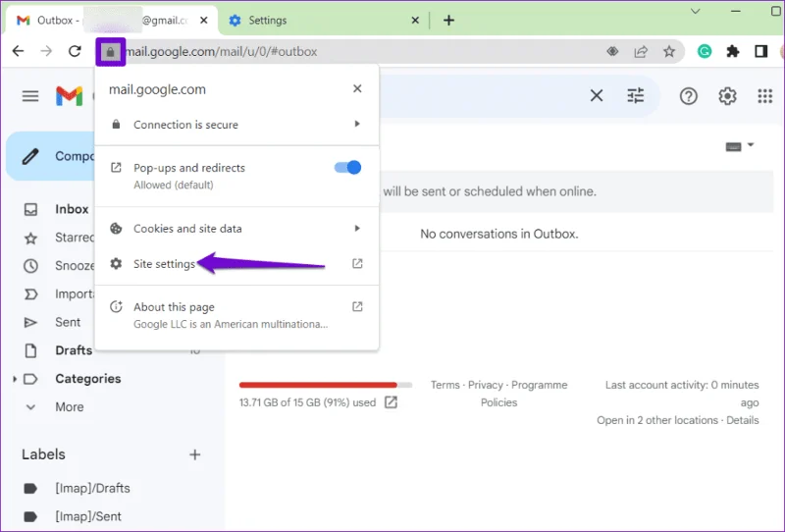785x532 pixels.
Task: Close the Settings tab
Action: (x=415, y=20)
